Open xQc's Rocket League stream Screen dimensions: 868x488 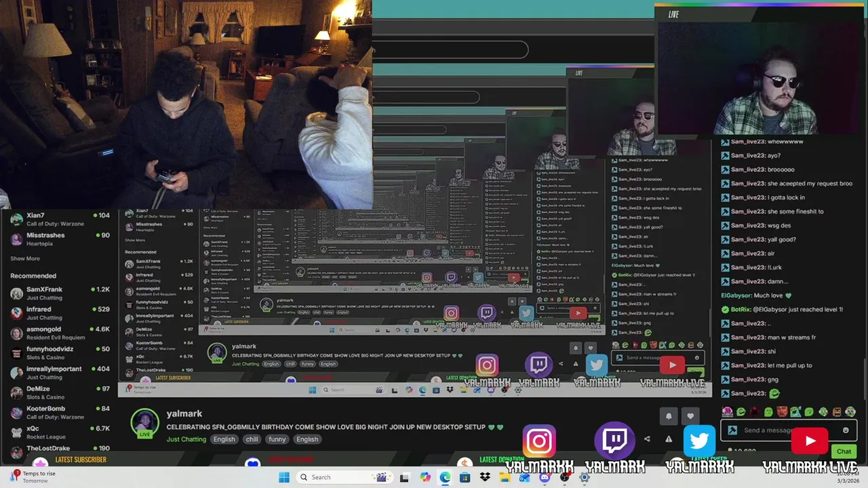(x=60, y=432)
